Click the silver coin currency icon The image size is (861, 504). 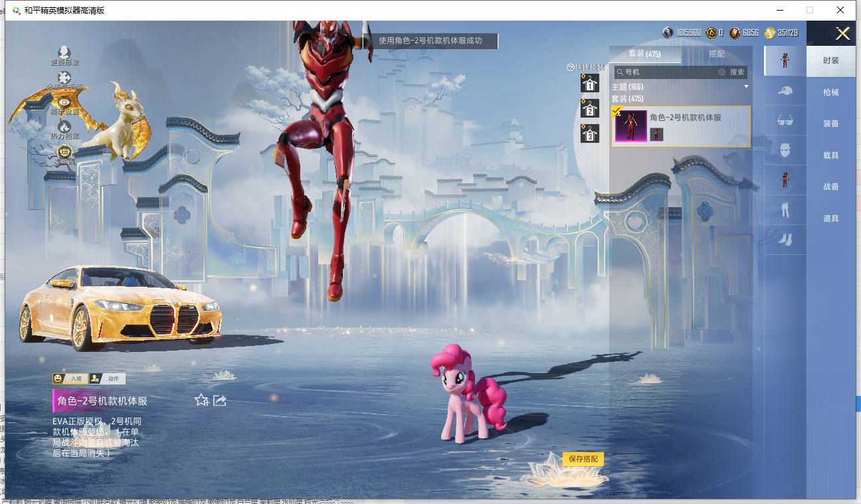click(668, 33)
